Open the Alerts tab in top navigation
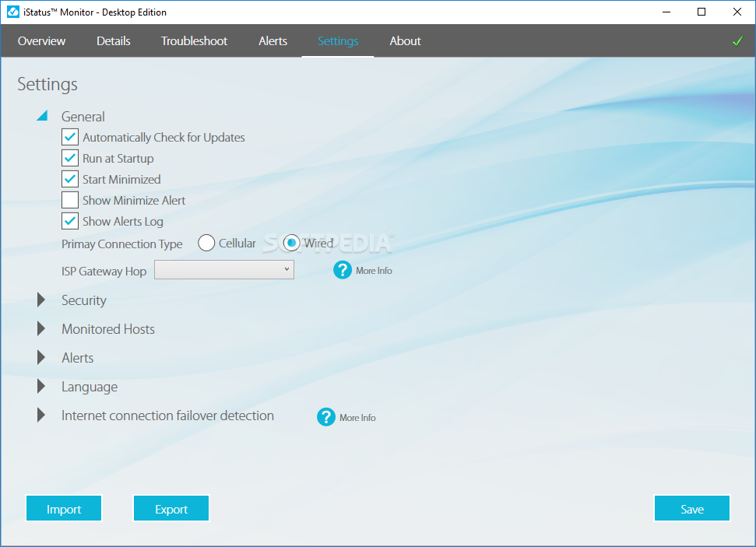The image size is (756, 547). pyautogui.click(x=273, y=41)
